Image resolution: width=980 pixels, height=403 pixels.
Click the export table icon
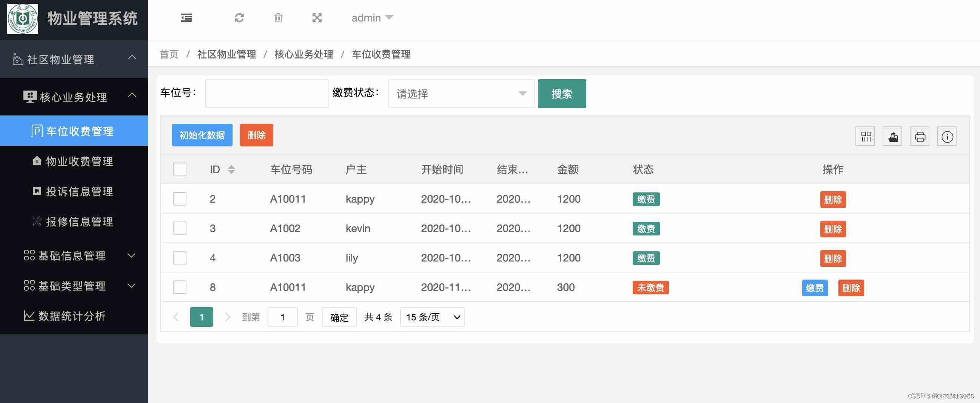coord(892,137)
